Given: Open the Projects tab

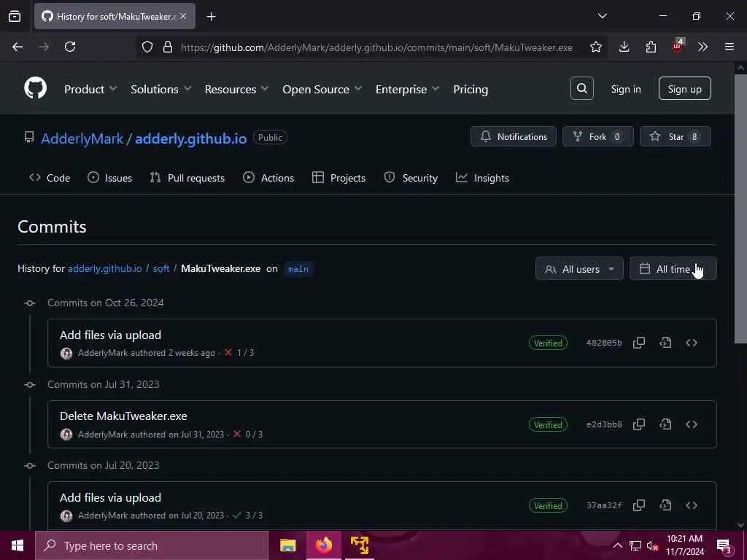Looking at the screenshot, I should (338, 178).
